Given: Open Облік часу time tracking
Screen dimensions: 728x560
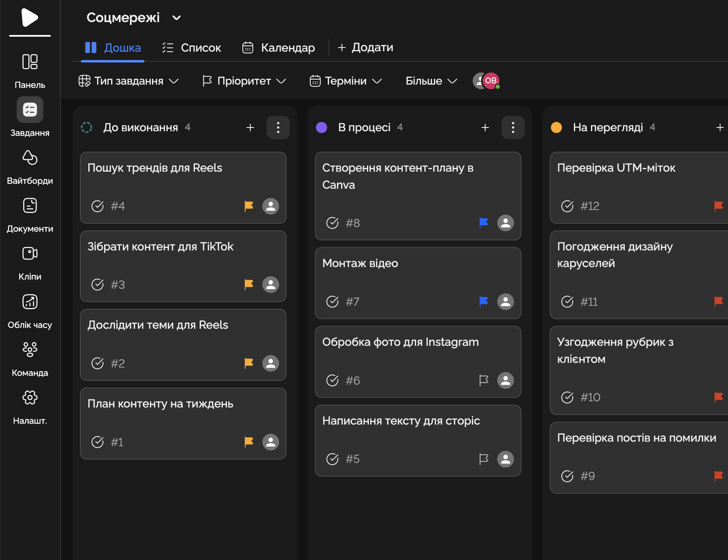Looking at the screenshot, I should (30, 302).
